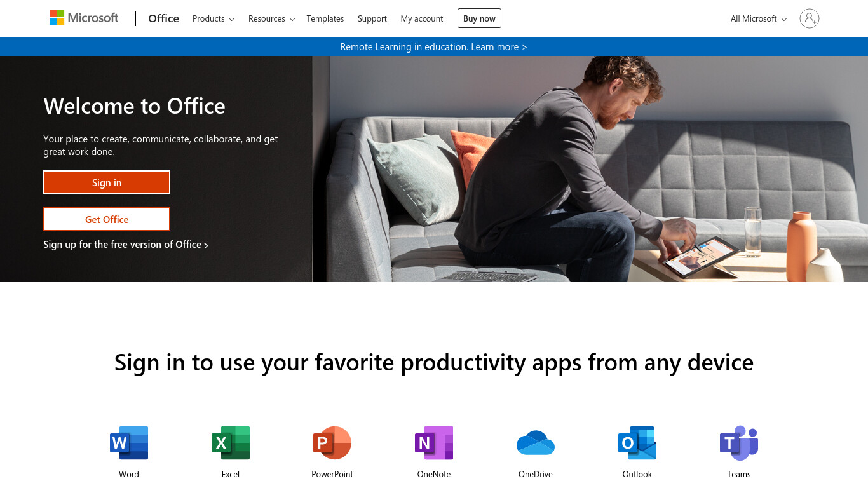Image resolution: width=868 pixels, height=488 pixels.
Task: Launch the Outlook app icon
Action: pyautogui.click(x=637, y=443)
